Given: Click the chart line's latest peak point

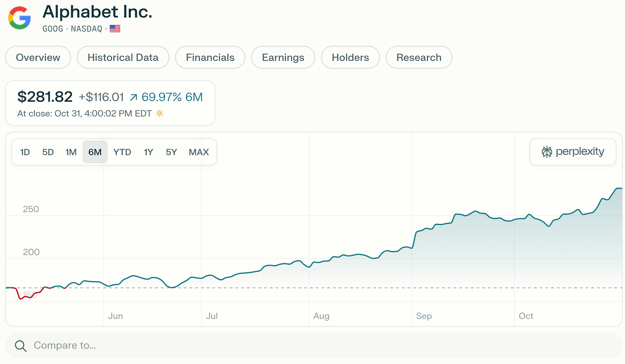Looking at the screenshot, I should click(x=619, y=188).
